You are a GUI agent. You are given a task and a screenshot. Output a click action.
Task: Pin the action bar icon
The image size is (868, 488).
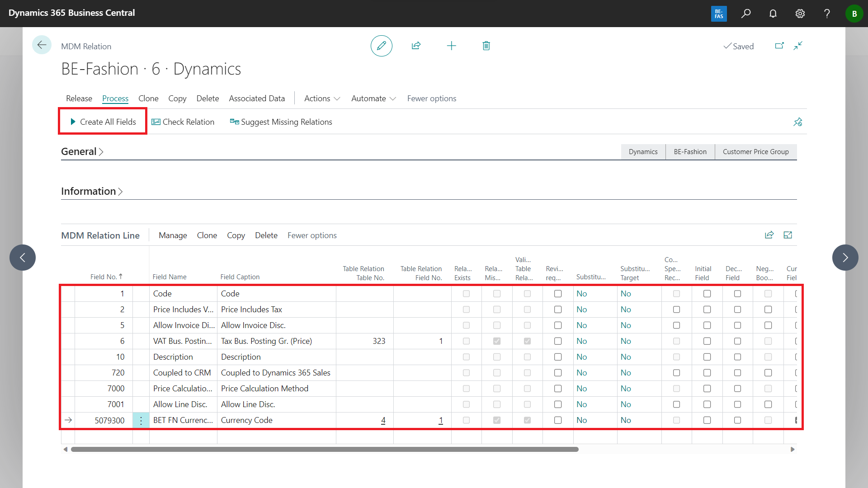click(x=798, y=122)
